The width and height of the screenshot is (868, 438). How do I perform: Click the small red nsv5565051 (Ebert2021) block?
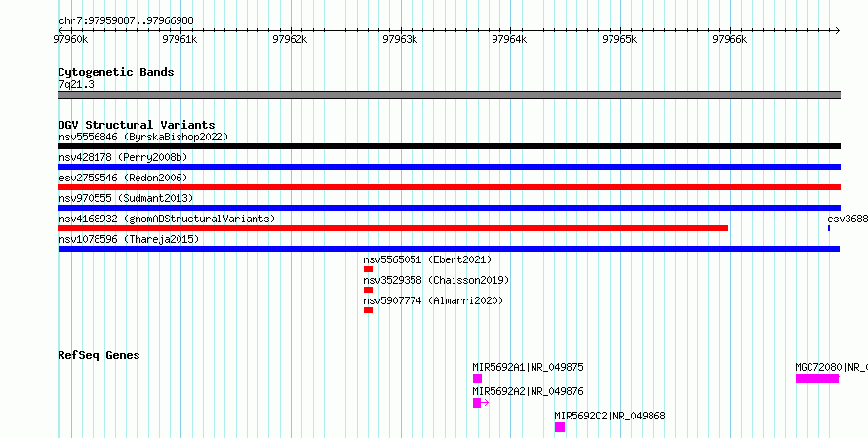click(368, 269)
